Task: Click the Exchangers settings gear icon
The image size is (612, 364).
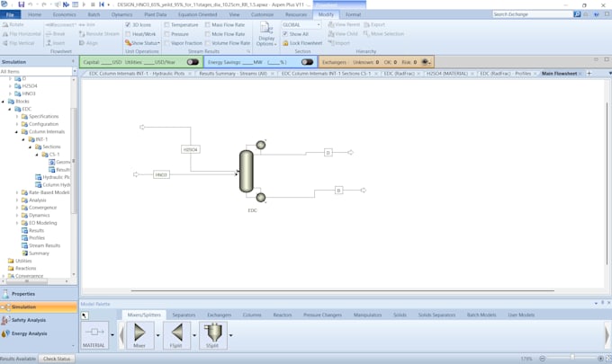Action: 425,62
